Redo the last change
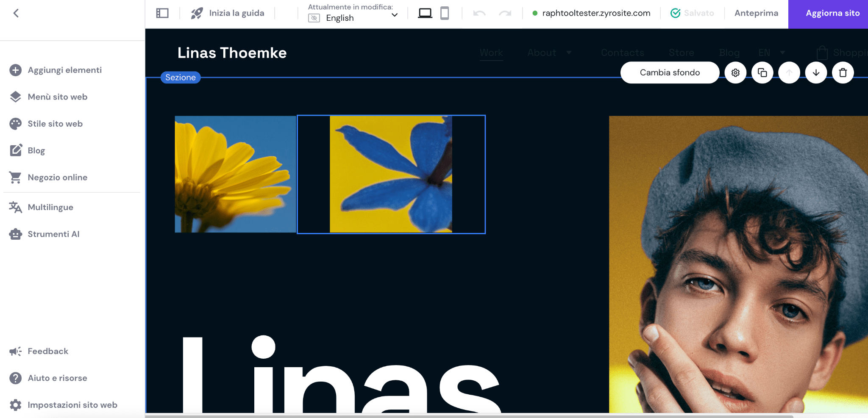This screenshot has width=868, height=418. pos(505,13)
